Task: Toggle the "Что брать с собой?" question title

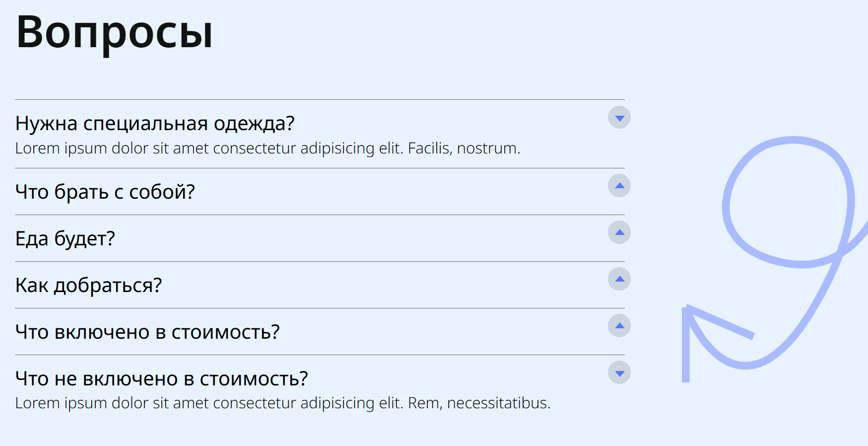Action: click(105, 192)
